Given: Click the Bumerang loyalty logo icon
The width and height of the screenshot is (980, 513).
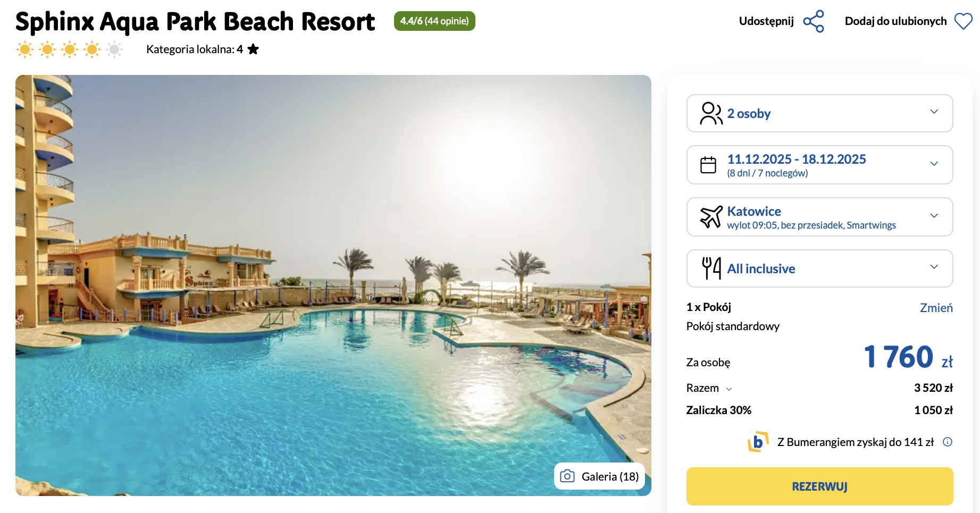Looking at the screenshot, I should coord(758,442).
